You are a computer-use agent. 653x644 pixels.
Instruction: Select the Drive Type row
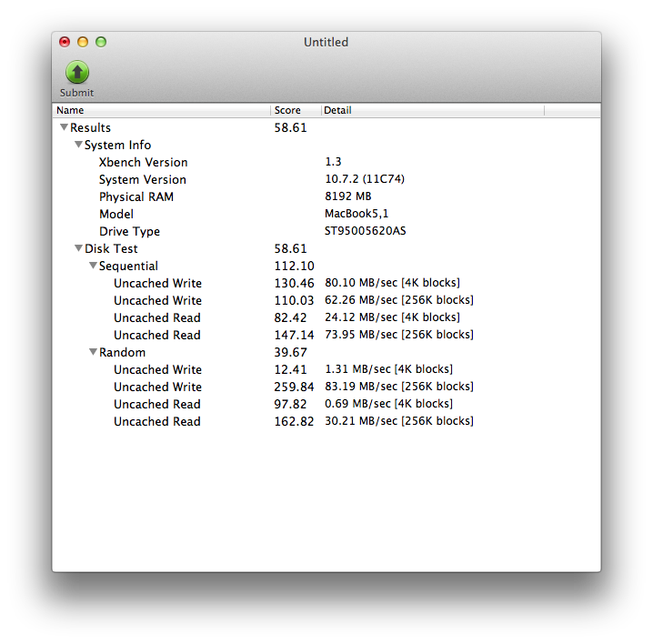click(326, 231)
